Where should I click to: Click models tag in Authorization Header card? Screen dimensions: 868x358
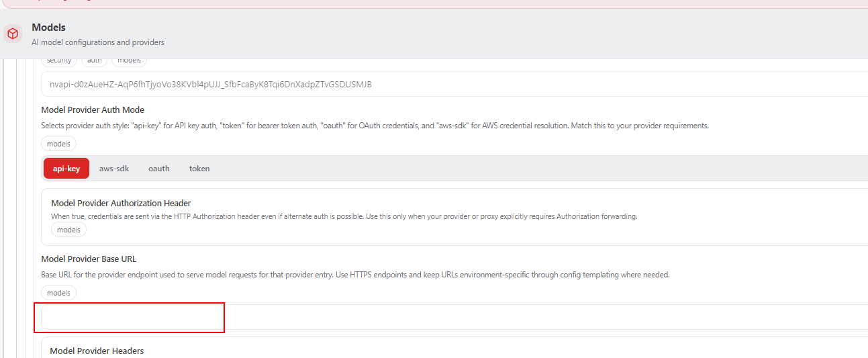68,230
